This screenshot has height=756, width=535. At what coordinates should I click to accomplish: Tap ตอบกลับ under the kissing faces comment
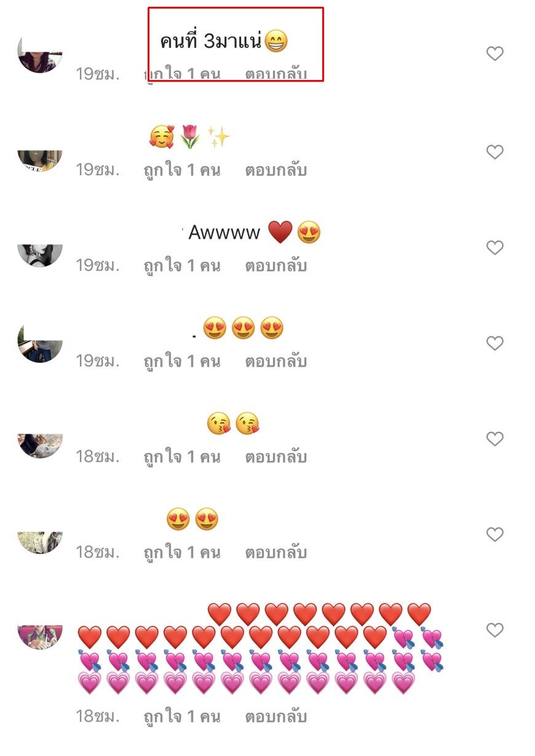click(x=276, y=457)
